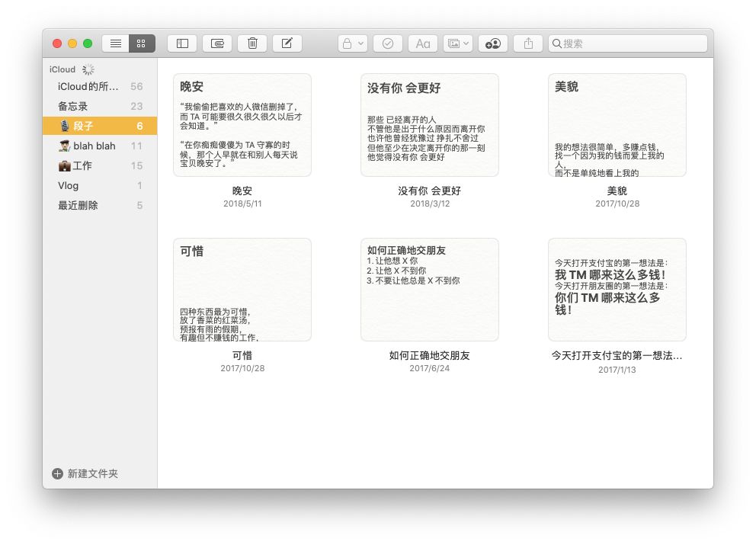Click 今天打开支付宝的第一想法... title text
This screenshot has width=756, height=545.
[x=617, y=355]
